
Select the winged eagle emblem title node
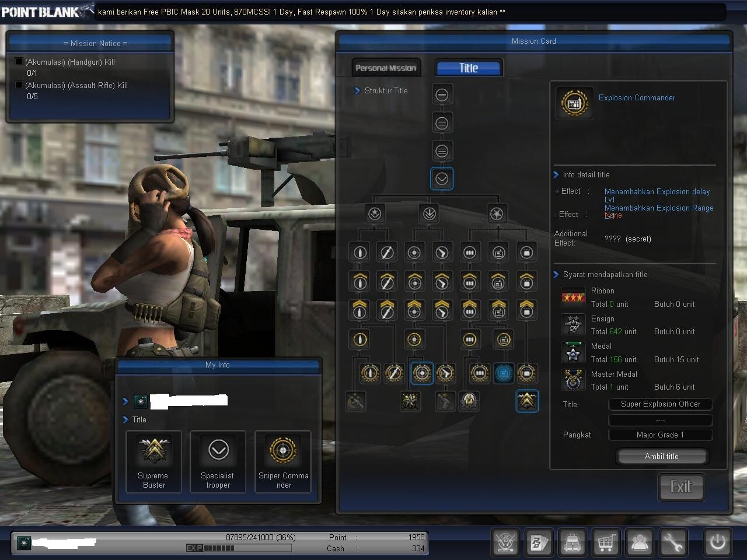click(x=469, y=401)
